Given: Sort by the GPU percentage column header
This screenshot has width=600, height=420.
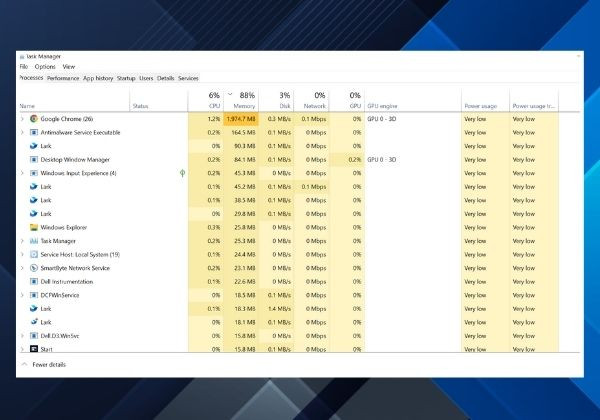Looking at the screenshot, I should coord(347,101).
